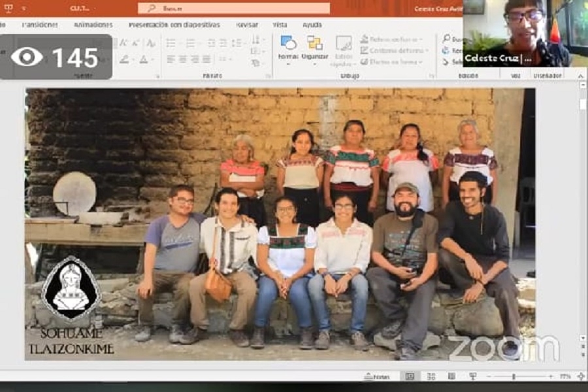Expand Contorno de forma dropdown
Viewport: 588px width, 392px height.
(395, 50)
